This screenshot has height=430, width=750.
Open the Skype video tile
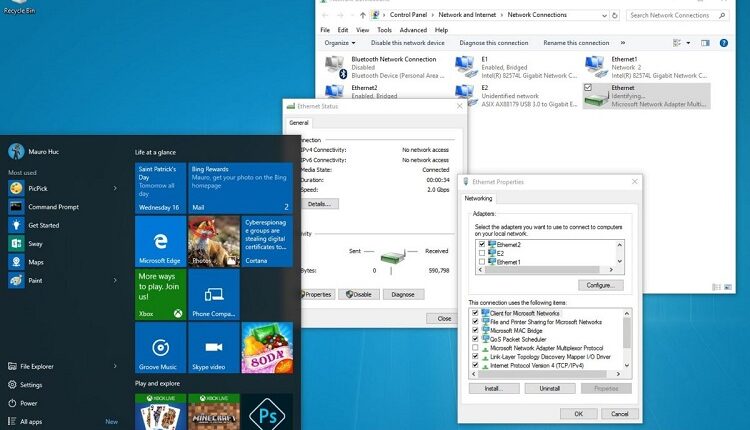(214, 348)
